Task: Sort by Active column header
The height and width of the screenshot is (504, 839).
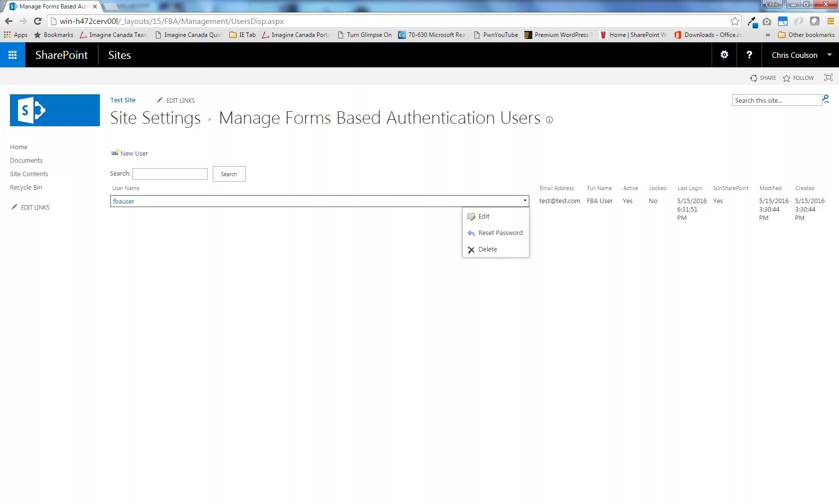Action: pos(630,188)
